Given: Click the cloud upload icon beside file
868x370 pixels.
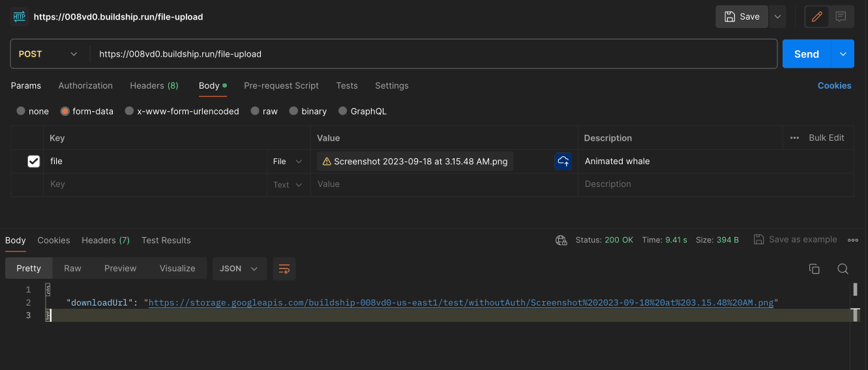Looking at the screenshot, I should 563,162.
